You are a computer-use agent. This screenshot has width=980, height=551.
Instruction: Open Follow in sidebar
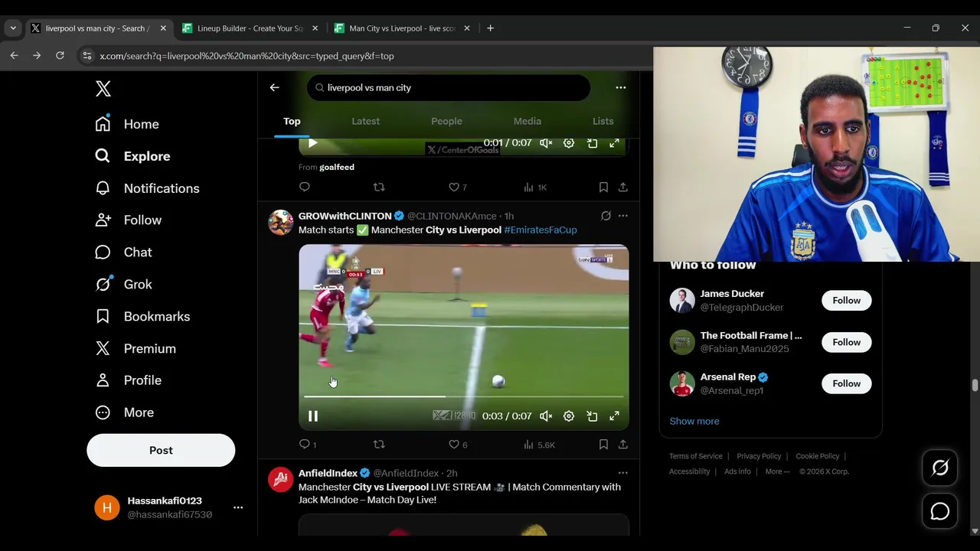pyautogui.click(x=128, y=220)
